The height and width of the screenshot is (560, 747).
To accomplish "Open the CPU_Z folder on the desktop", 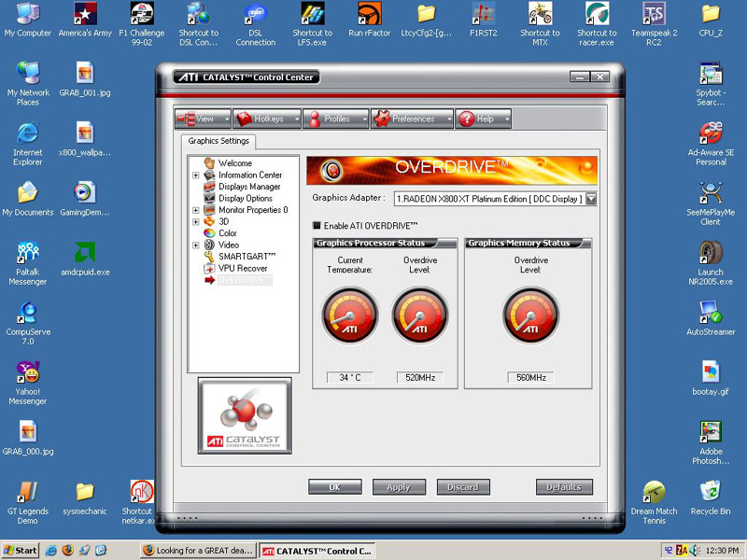I will [711, 19].
